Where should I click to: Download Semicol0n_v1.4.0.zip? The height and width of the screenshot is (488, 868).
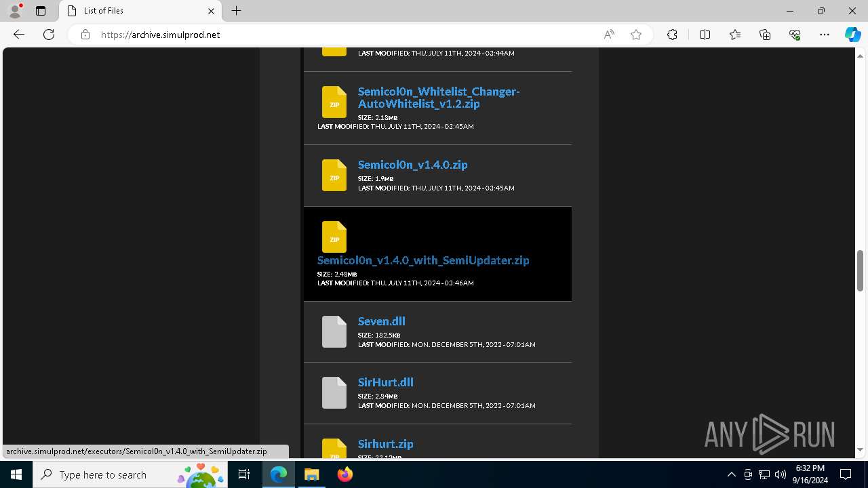tap(412, 165)
